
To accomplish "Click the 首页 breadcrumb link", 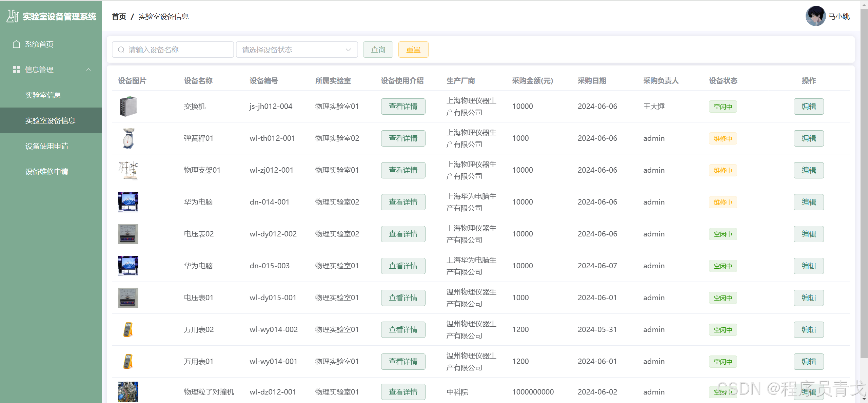I will pyautogui.click(x=119, y=16).
